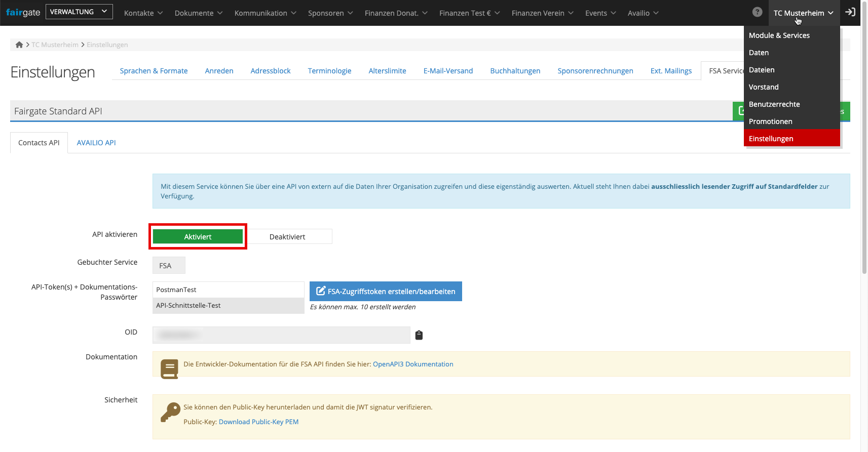Set API to Aktiviert
Image resolution: width=868 pixels, height=452 pixels.
tap(198, 237)
